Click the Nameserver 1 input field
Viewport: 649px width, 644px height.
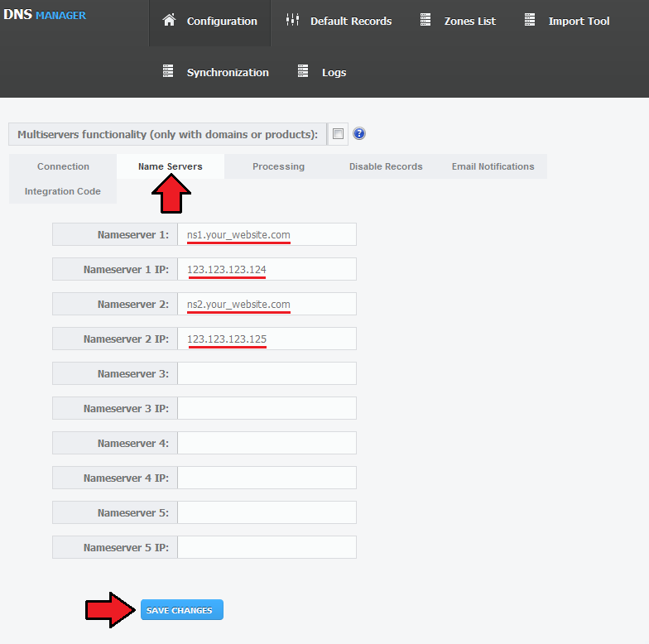tap(267, 234)
